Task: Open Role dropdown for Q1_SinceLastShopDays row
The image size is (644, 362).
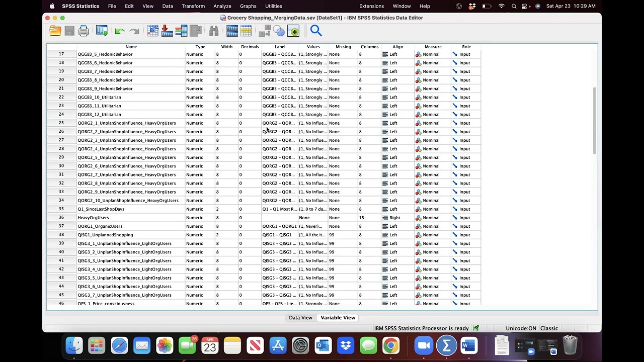Action: [466, 209]
